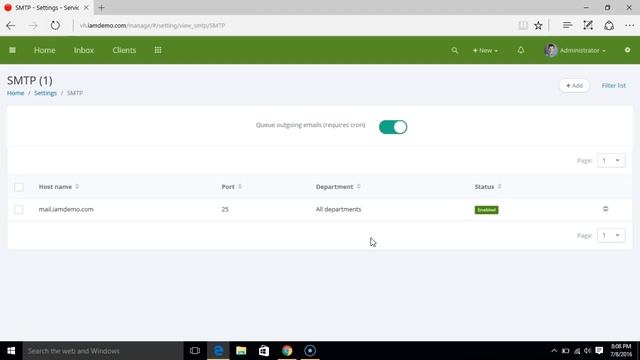
Task: Sort by Department column arrows
Action: point(359,187)
